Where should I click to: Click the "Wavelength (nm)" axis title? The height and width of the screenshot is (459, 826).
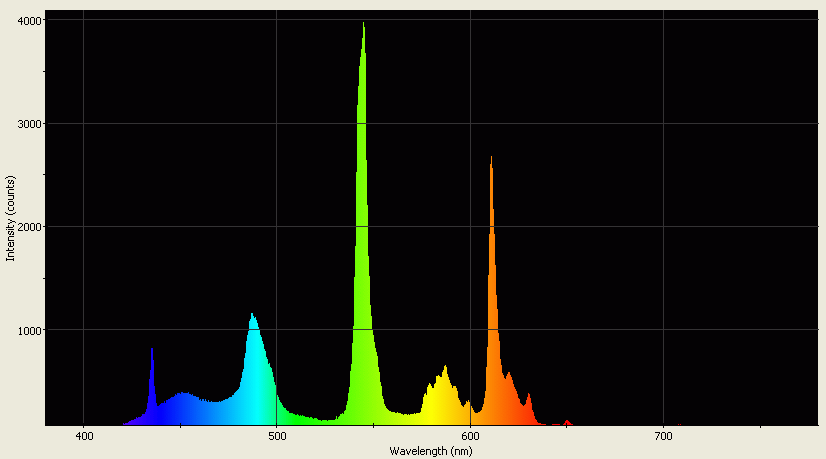430,452
